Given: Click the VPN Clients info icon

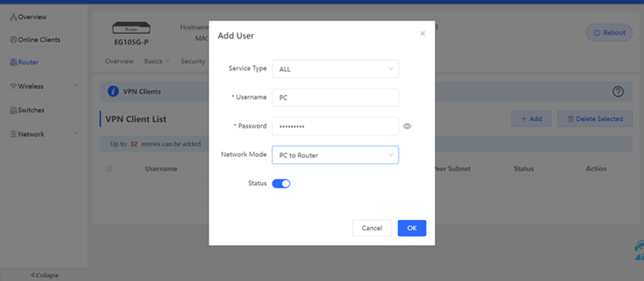Looking at the screenshot, I should point(113,92).
